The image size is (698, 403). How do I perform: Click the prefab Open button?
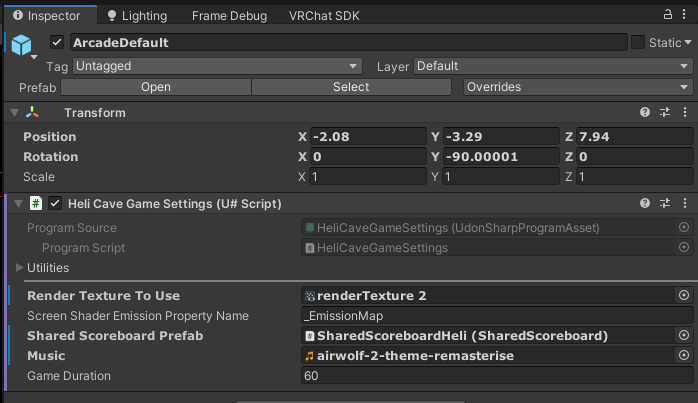(x=155, y=87)
